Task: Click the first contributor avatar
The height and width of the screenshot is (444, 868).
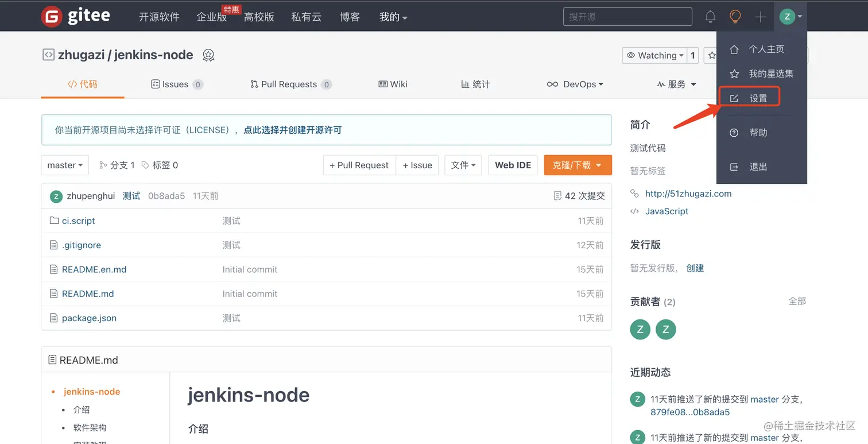Action: click(640, 330)
